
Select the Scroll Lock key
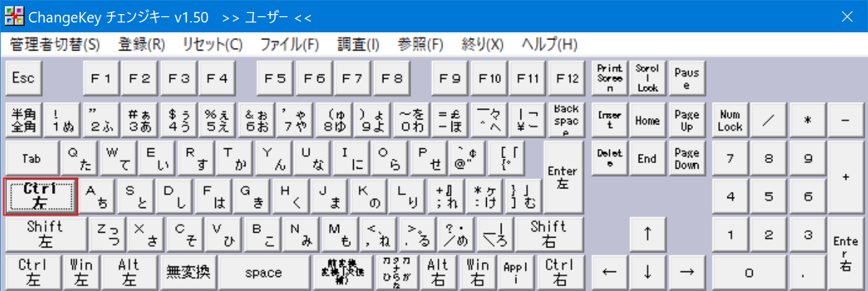click(647, 78)
